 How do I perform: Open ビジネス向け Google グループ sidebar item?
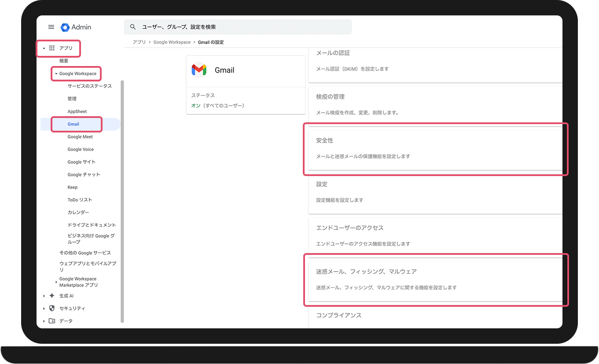(91, 239)
